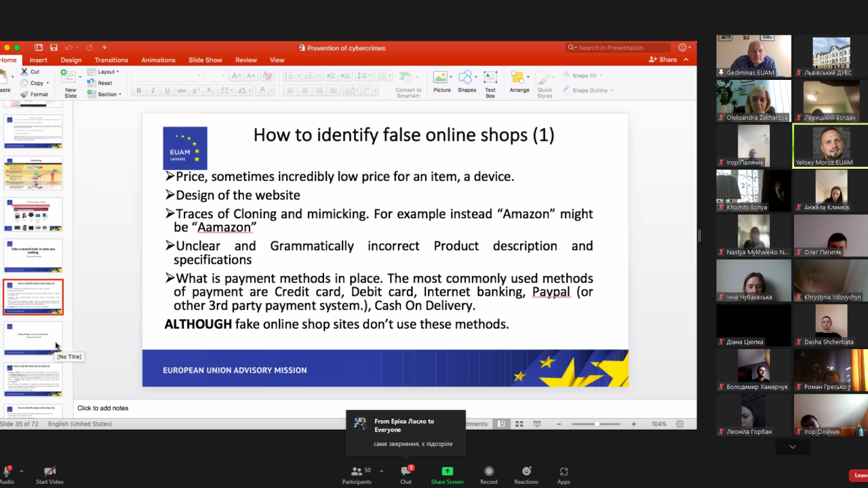Toggle superscript x² button
This screenshot has height=488, width=868.
196,90
